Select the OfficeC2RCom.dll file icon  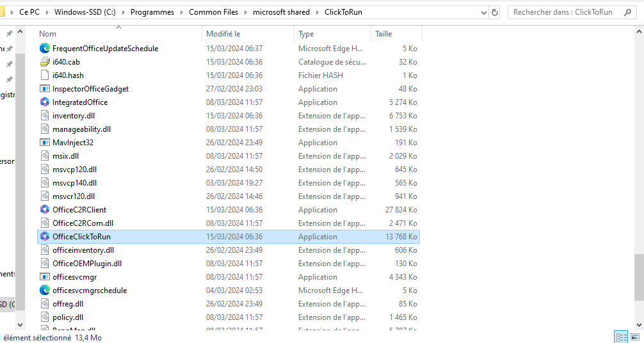pyautogui.click(x=45, y=223)
